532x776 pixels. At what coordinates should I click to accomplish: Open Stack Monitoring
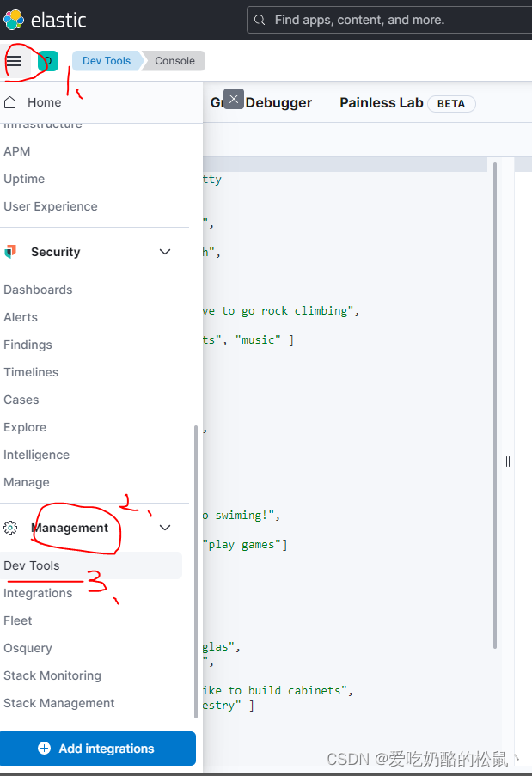[52, 675]
